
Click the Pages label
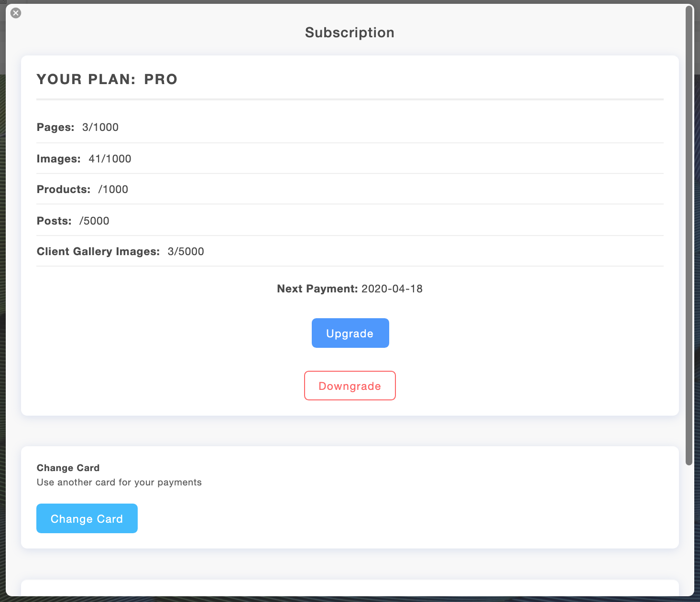point(55,127)
